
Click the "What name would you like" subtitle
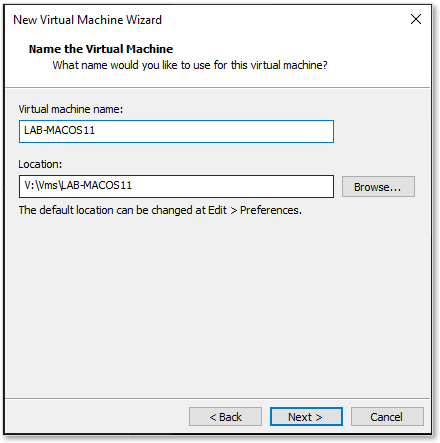pyautogui.click(x=190, y=65)
